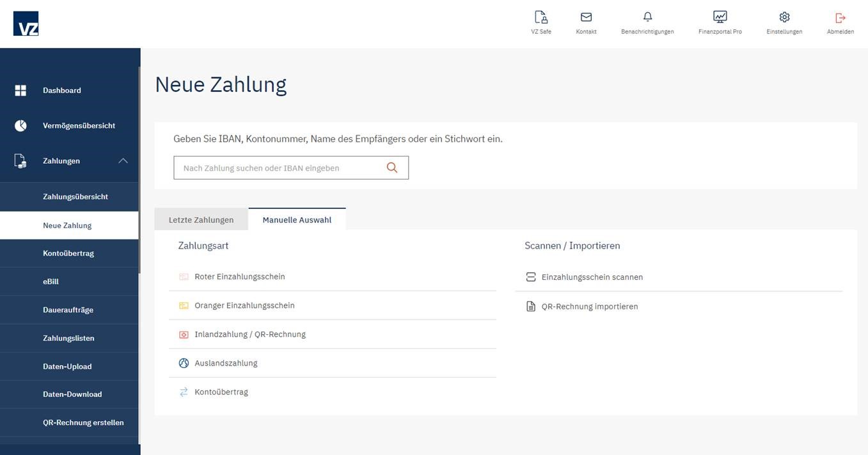
Task: Click the Benachrichtigungen label
Action: click(x=647, y=31)
